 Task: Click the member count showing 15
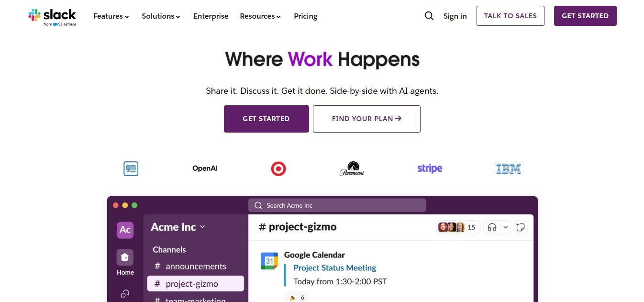click(458, 227)
